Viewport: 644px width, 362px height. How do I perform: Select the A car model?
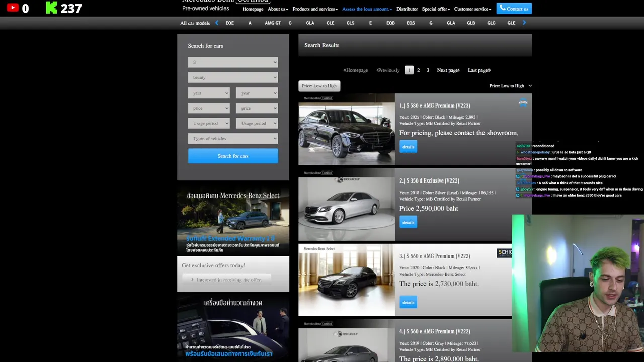coord(250,23)
